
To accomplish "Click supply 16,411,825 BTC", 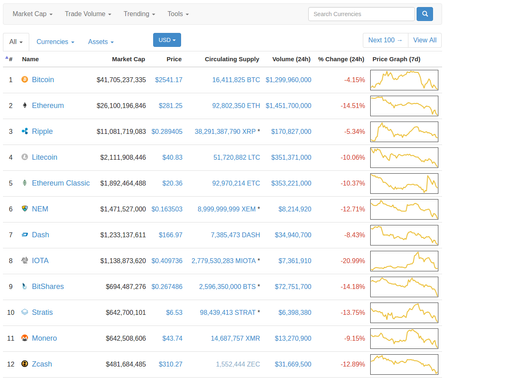I will 236,80.
